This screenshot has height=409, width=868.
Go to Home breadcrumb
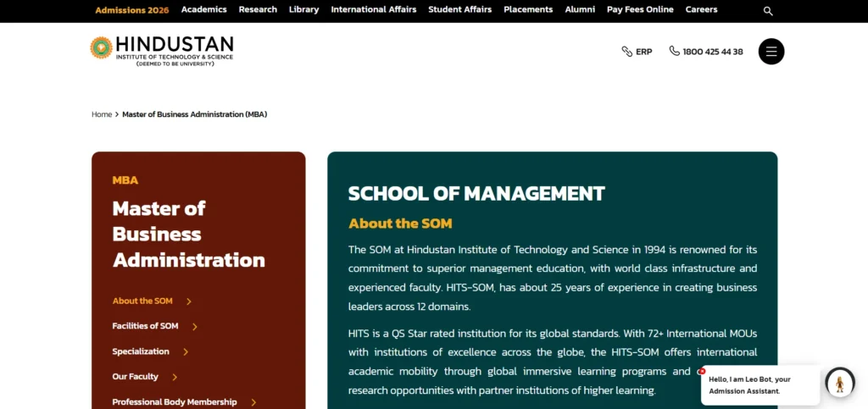coord(102,114)
